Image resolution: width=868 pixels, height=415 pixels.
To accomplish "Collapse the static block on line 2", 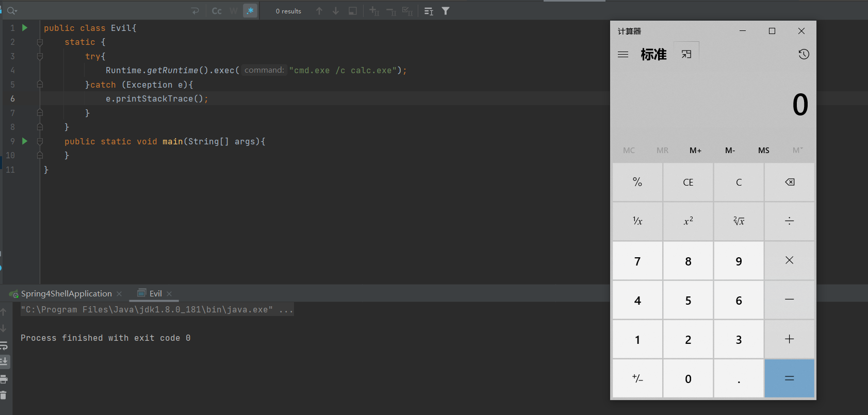I will click(x=40, y=42).
